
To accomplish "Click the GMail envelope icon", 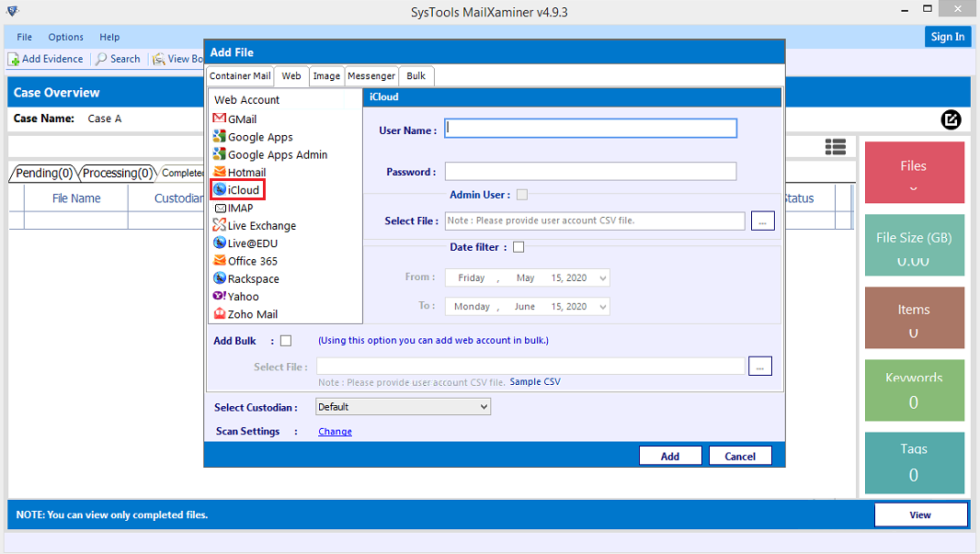I will (x=219, y=118).
